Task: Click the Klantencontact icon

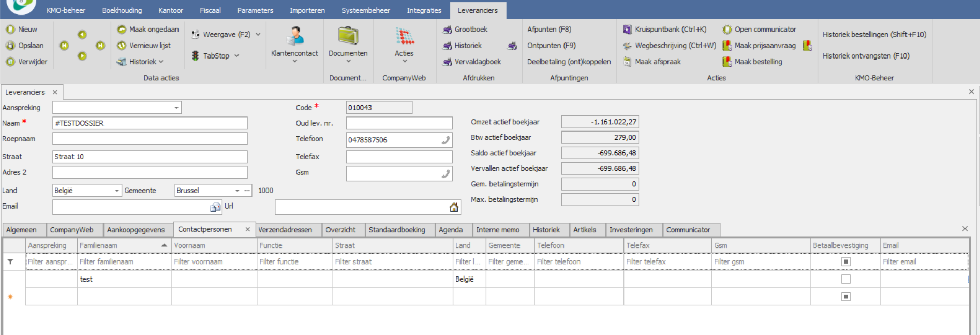Action: coord(294,36)
